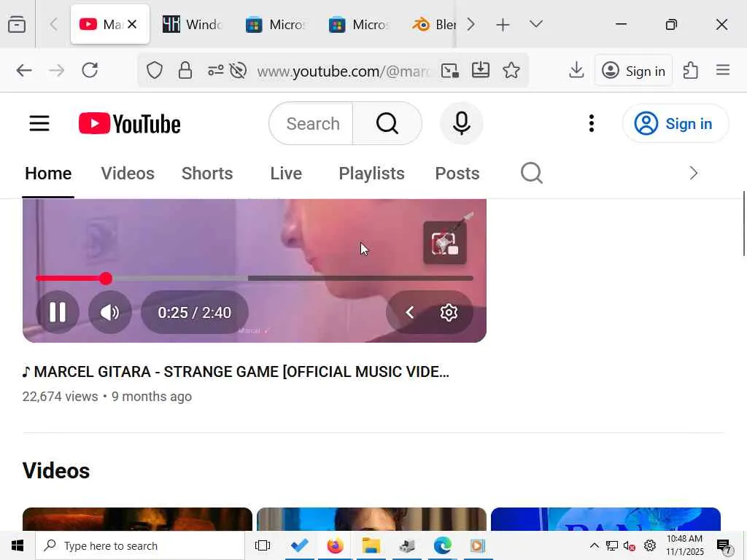Screen dimensions: 747x560
Task: Open Microsoft Edge from the taskbar
Action: [x=443, y=545]
